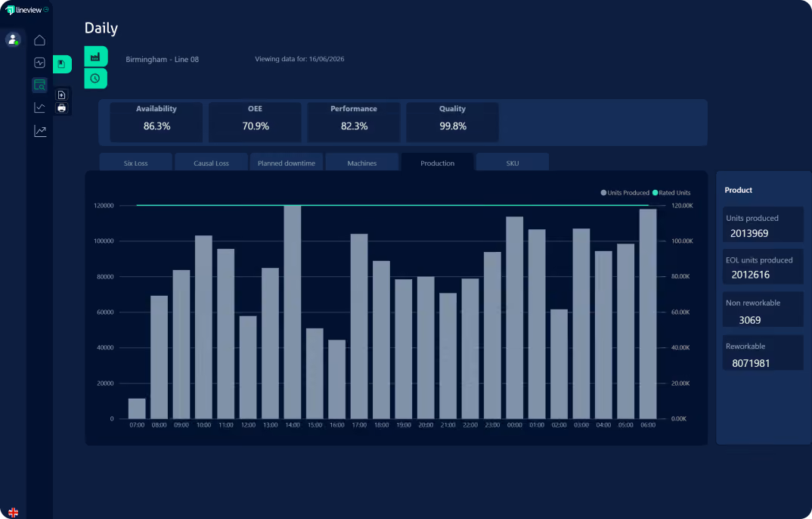
Task: Click the green bookmark document tab
Action: pos(62,64)
